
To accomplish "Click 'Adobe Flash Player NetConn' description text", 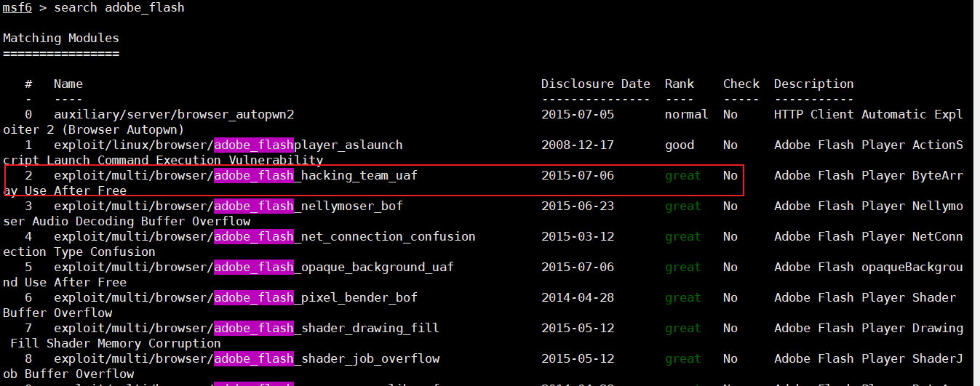I will tap(869, 236).
